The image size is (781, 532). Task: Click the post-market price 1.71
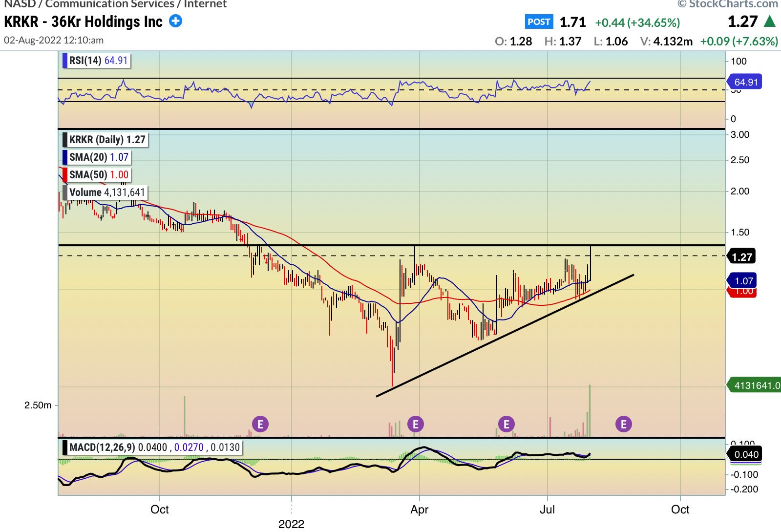pos(572,22)
